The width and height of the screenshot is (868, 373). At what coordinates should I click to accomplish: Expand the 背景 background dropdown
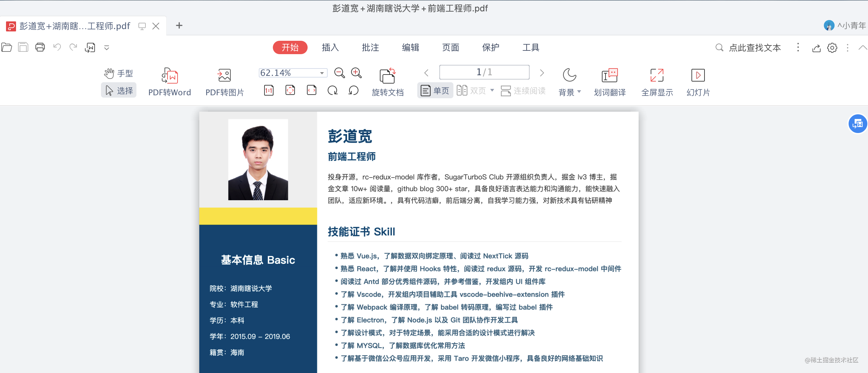(579, 92)
